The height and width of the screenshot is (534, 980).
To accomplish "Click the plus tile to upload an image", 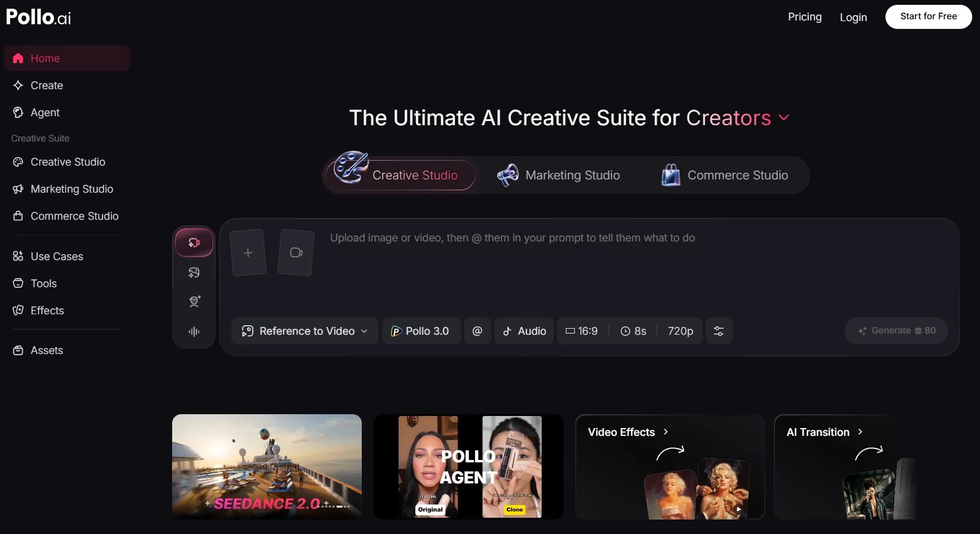I will point(248,253).
